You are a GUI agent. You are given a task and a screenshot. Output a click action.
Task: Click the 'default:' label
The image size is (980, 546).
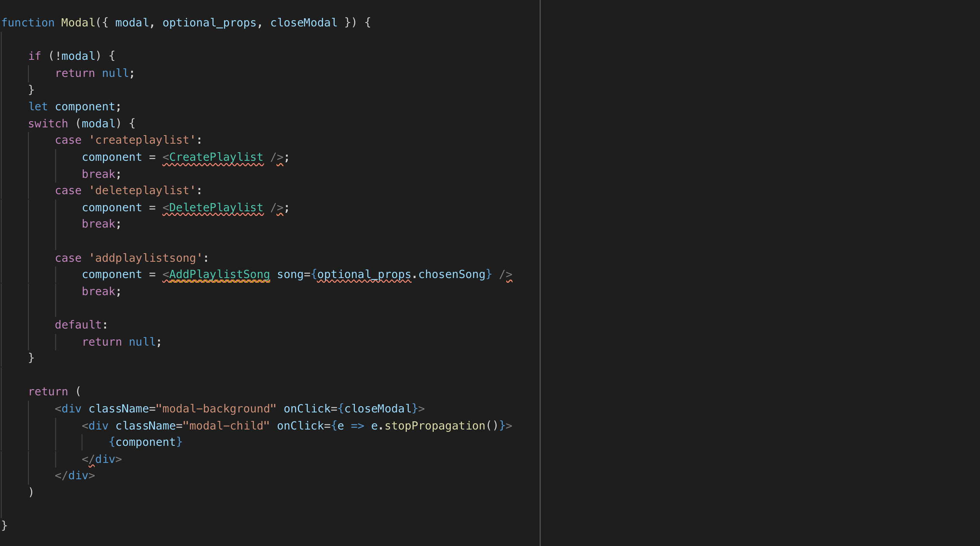click(81, 325)
